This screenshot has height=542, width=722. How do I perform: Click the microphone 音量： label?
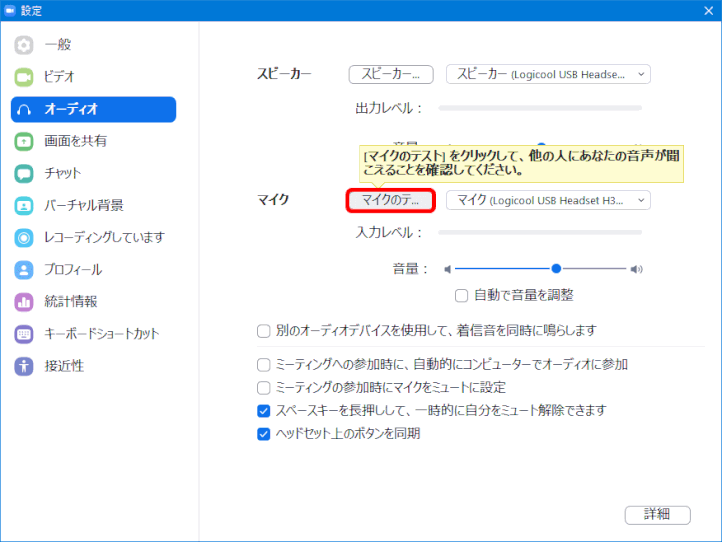tap(410, 269)
